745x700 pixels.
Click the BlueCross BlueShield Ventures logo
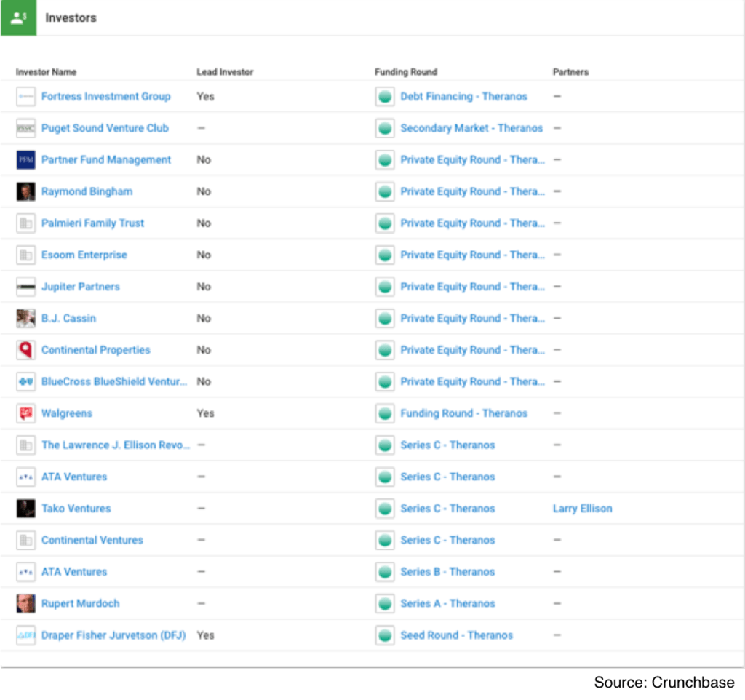[x=25, y=381]
